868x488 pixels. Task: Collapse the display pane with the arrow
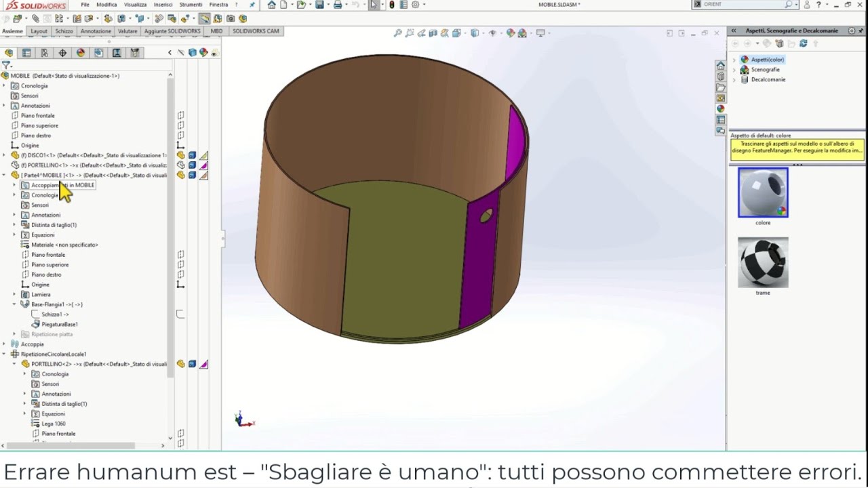pos(170,53)
